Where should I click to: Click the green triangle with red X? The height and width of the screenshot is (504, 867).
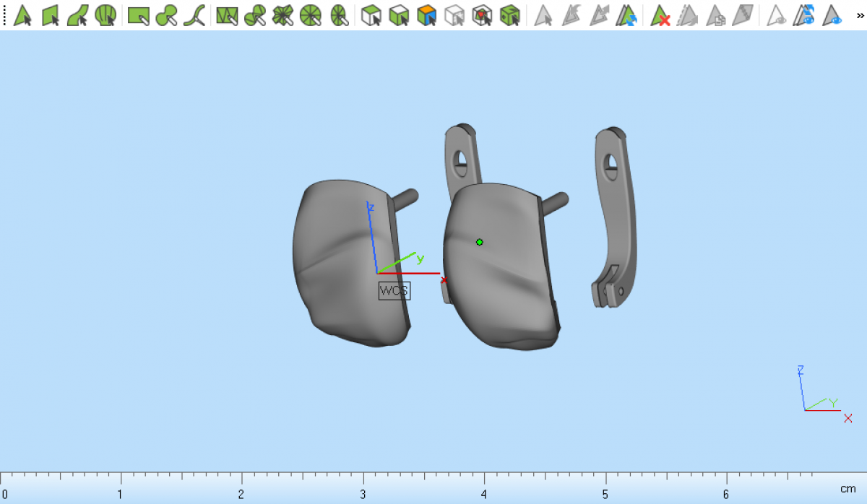[660, 15]
